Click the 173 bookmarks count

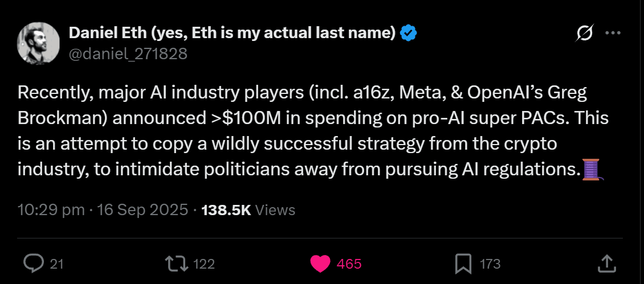point(490,264)
